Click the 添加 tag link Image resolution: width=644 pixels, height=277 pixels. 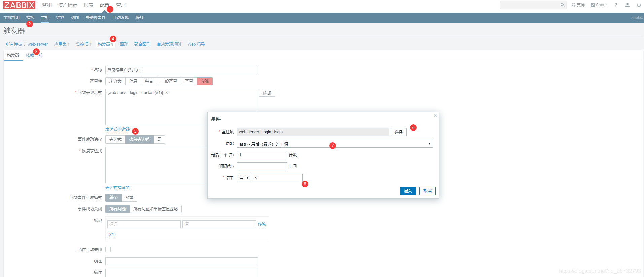click(x=111, y=235)
